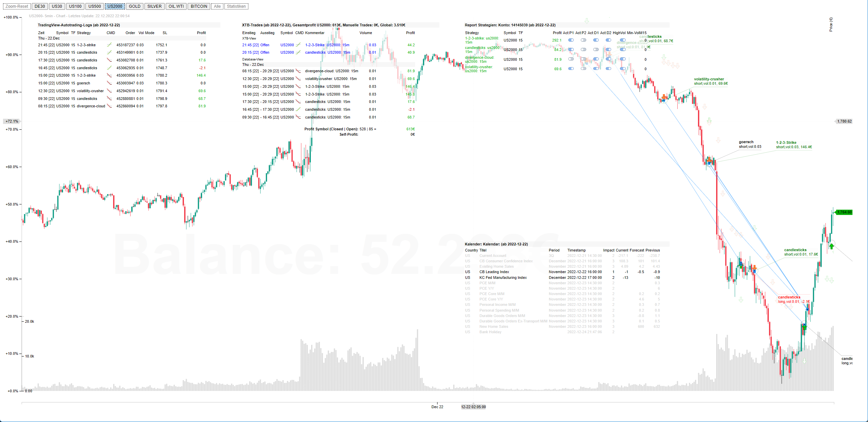This screenshot has width=868, height=422.
Task: Toggle Act:P1 for candlesticks strategy
Action: 571,50
